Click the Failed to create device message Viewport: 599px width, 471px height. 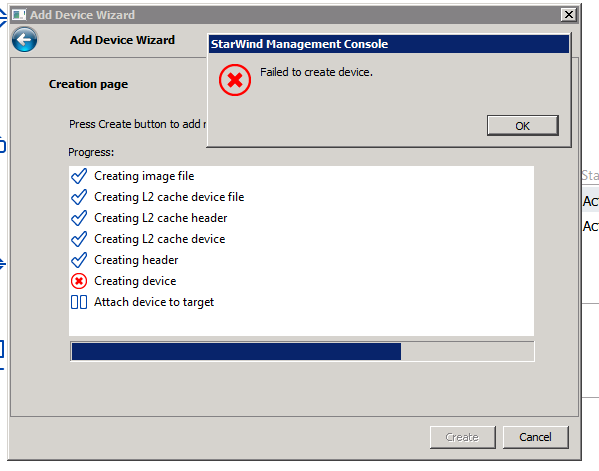click(x=316, y=72)
